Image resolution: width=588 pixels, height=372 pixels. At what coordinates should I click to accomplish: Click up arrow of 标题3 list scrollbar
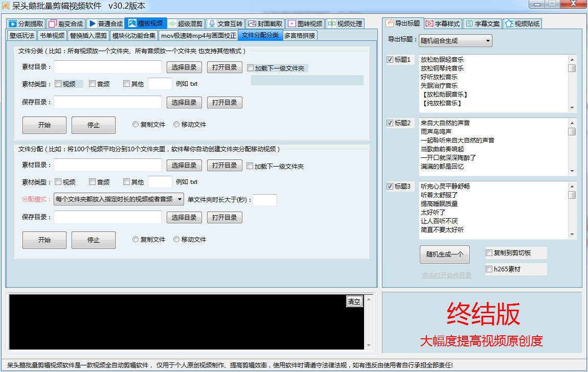click(x=572, y=186)
